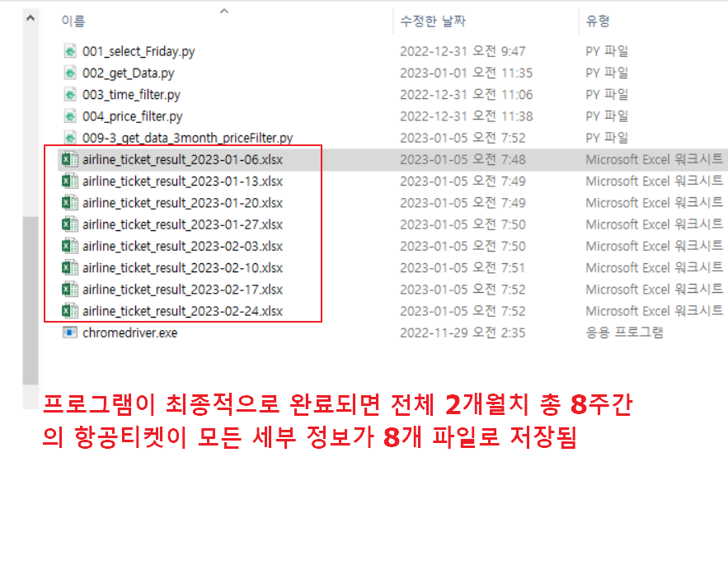This screenshot has height=580, width=728.
Task: Select file name airline_ticket_result_2023-01-27.xlsx
Action: [182, 224]
